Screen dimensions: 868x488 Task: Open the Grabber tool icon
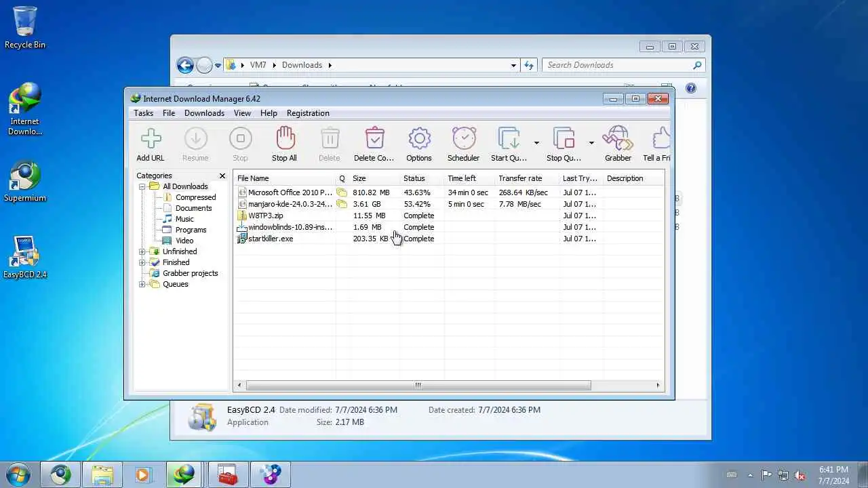(618, 138)
